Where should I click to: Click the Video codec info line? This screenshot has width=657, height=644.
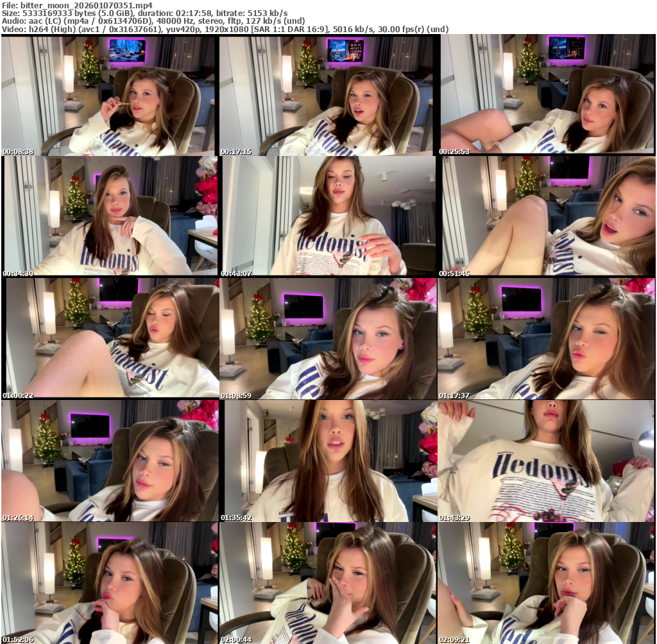pyautogui.click(x=225, y=29)
